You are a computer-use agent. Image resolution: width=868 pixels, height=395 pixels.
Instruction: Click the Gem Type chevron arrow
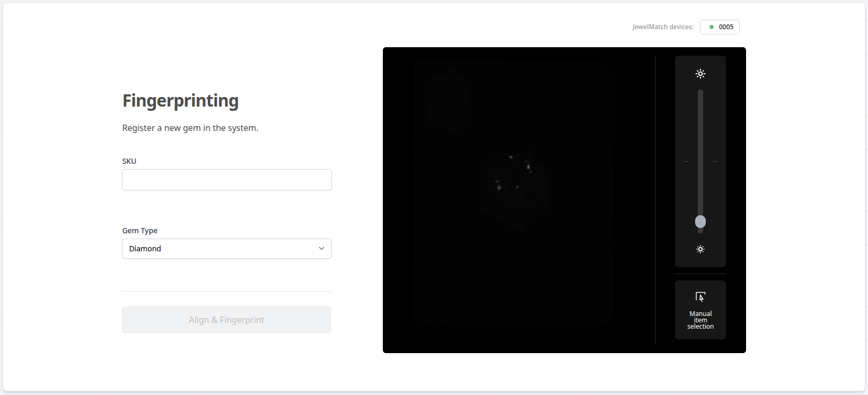click(321, 249)
